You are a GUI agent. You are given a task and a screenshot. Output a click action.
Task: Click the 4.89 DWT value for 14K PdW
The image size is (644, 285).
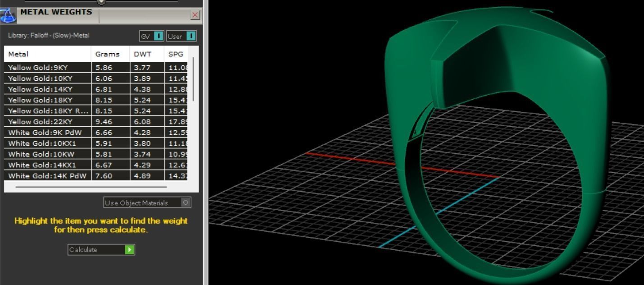pos(142,176)
